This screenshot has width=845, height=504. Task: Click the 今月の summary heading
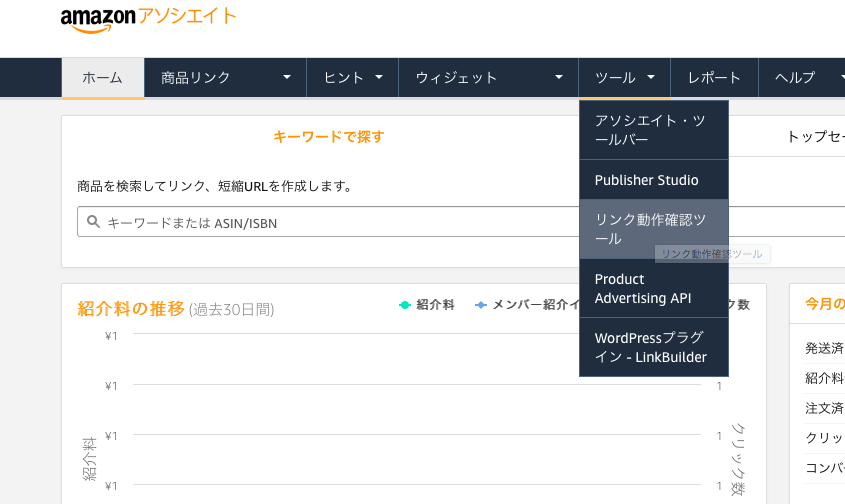(825, 304)
